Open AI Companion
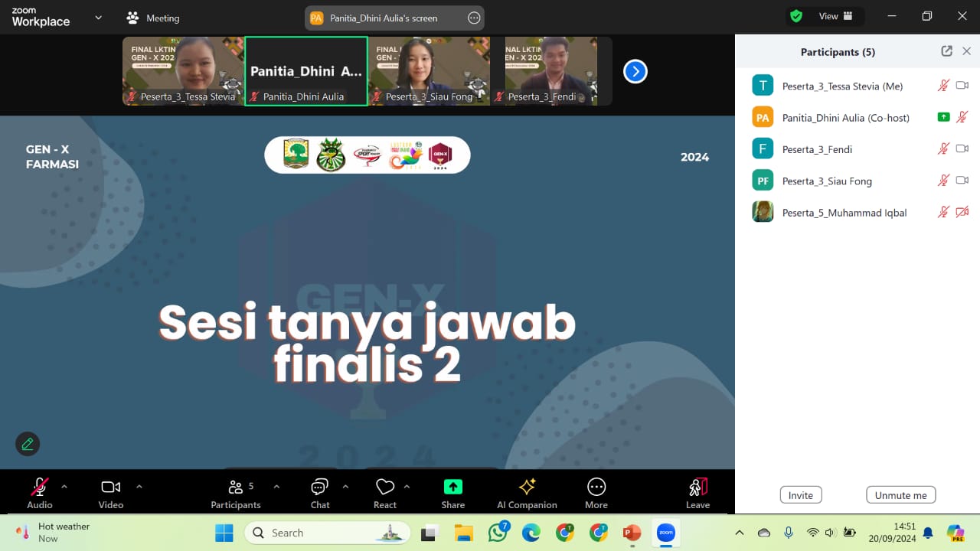The image size is (980, 551). 527,493
